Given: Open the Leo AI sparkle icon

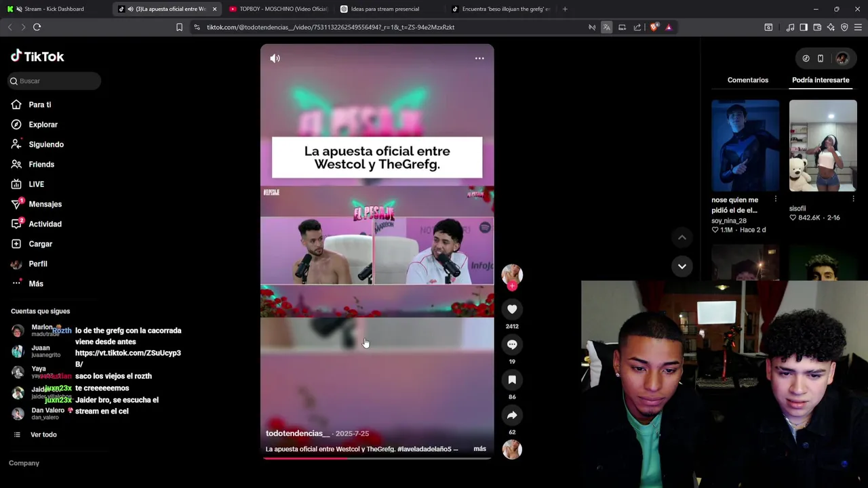Looking at the screenshot, I should pos(831,27).
